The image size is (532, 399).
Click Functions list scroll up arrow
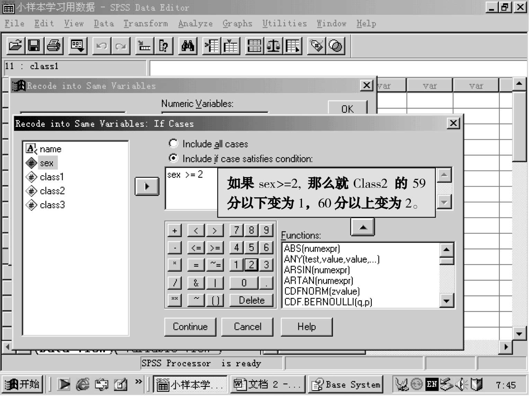coord(446,250)
